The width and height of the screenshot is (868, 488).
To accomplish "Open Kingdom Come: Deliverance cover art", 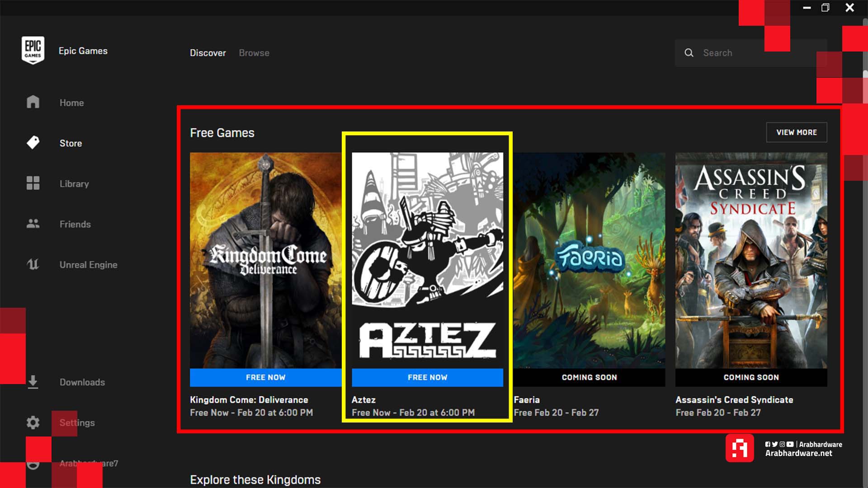I will 266,260.
